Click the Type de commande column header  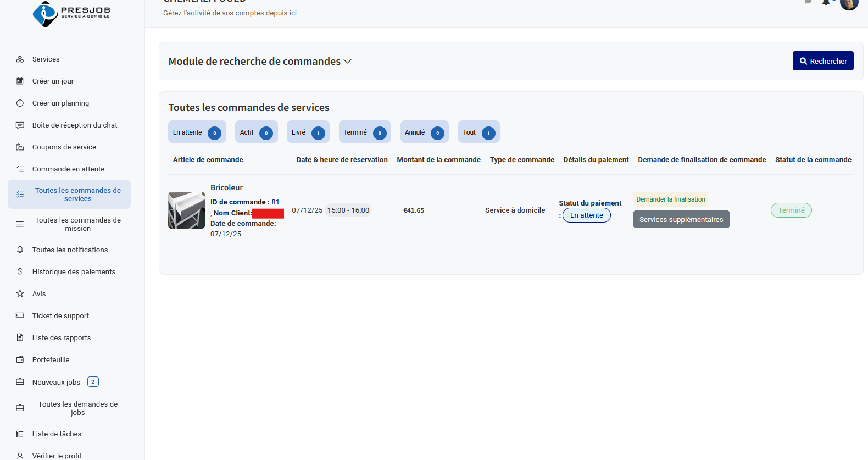tap(522, 160)
